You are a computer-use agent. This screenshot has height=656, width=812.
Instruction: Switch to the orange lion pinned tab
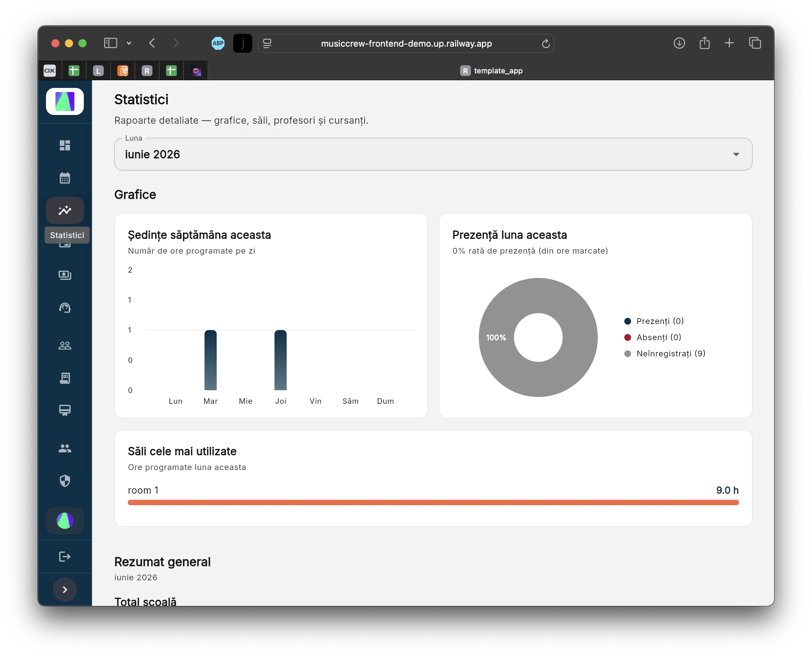pos(123,71)
